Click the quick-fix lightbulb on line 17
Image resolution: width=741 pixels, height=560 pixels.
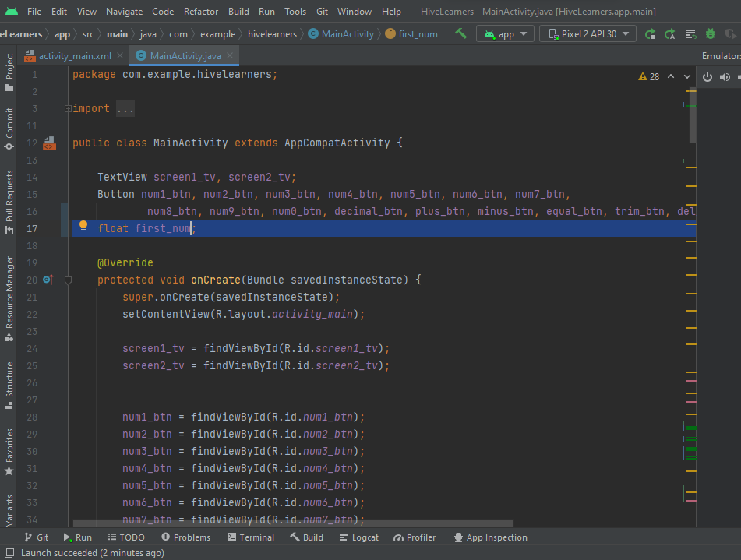coord(83,226)
